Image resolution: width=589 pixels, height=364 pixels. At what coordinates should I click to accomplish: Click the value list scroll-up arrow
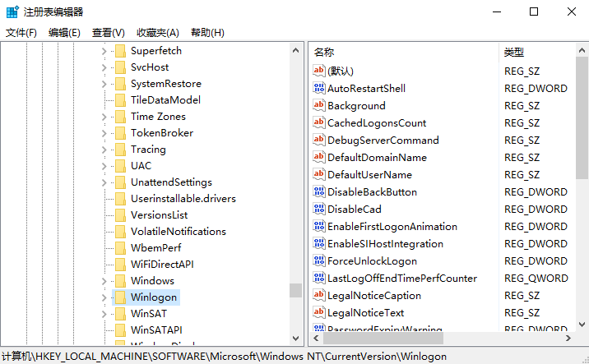click(582, 50)
